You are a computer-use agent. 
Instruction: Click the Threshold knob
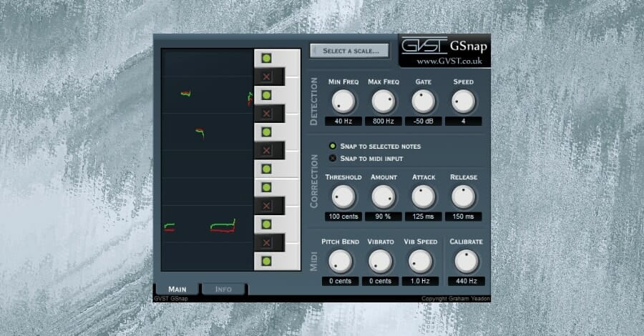point(343,197)
